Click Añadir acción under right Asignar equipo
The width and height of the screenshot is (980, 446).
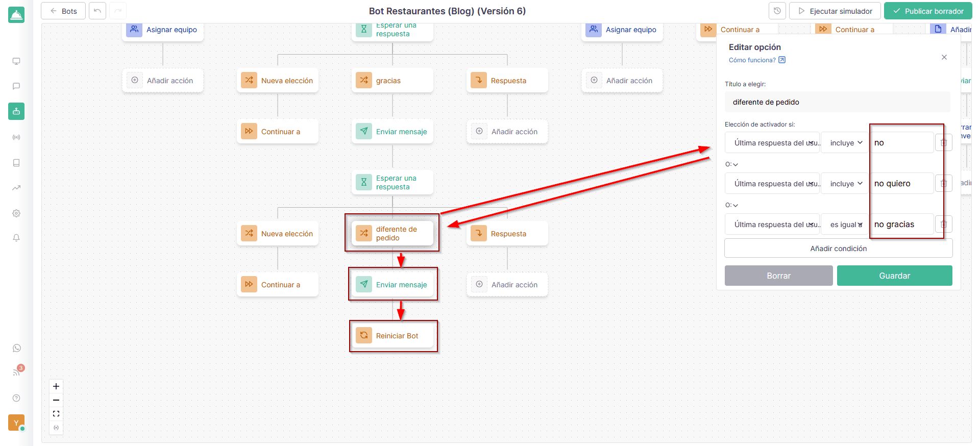pos(622,81)
